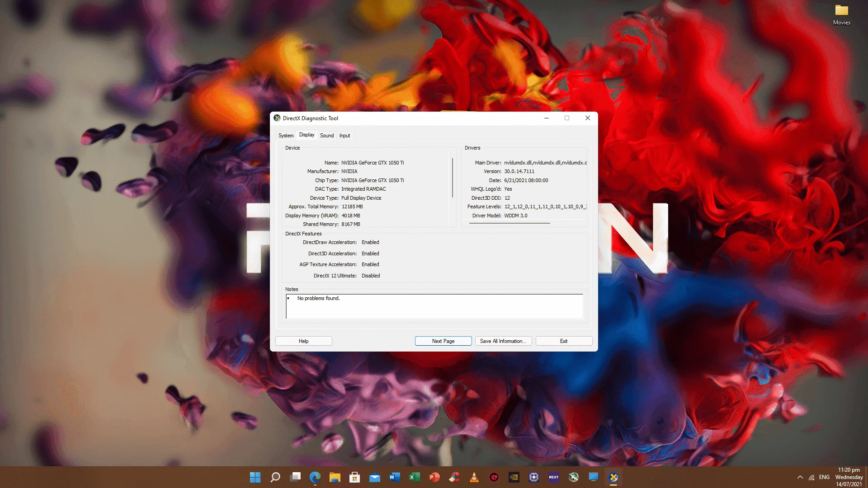
Task: Open the Movies folder on the desktop
Action: [x=842, y=15]
